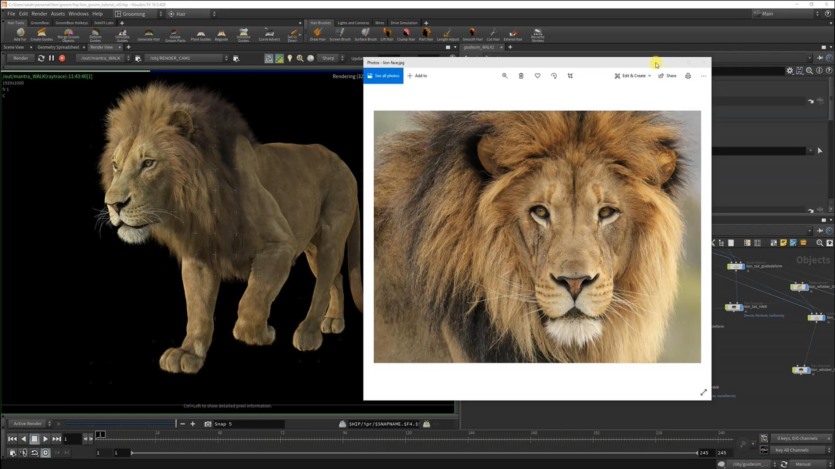Viewport: 835px width, 469px height.
Task: Switch to the Geometry Spreadsheet tab
Action: point(58,47)
